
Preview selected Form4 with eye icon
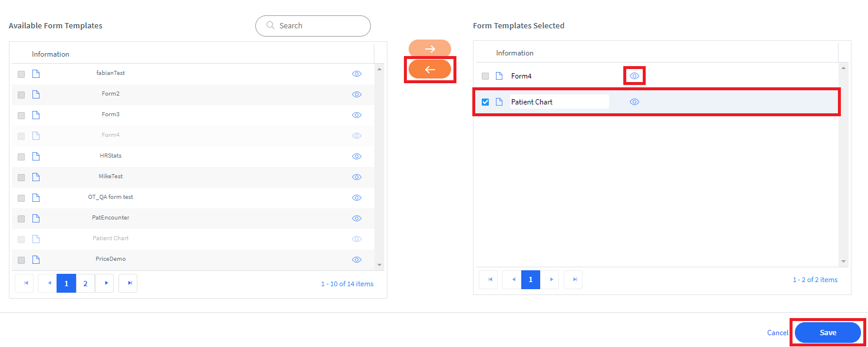point(634,76)
